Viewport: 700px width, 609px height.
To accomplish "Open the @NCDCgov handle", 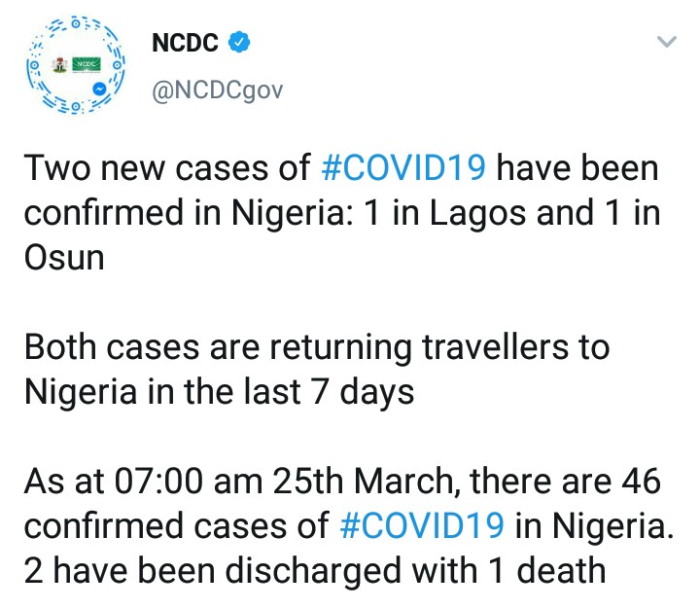I will pos(218,90).
